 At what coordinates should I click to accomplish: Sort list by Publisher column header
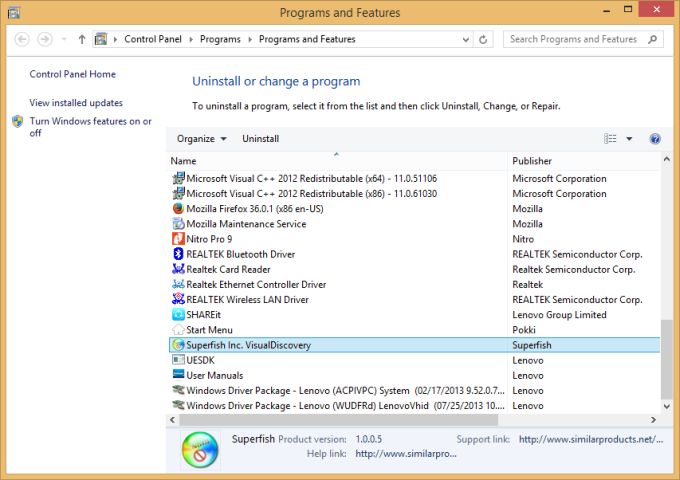(x=583, y=161)
